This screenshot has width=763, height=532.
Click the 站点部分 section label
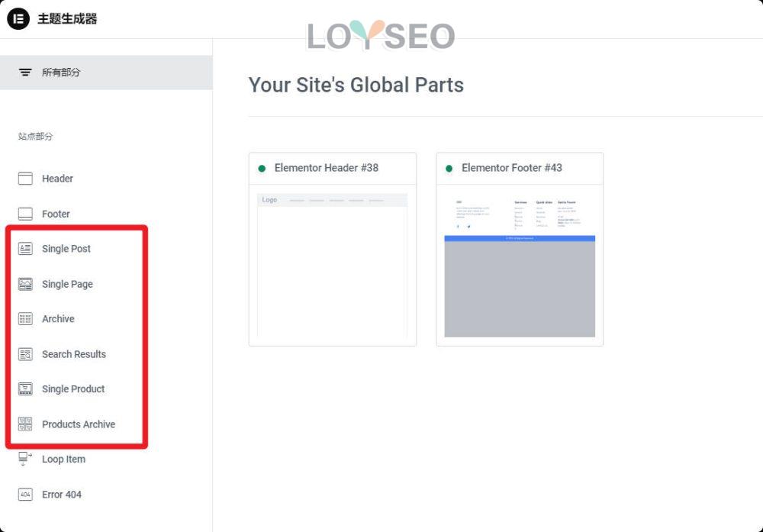tap(35, 137)
